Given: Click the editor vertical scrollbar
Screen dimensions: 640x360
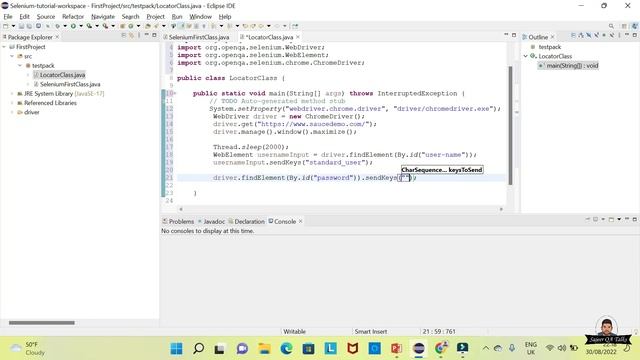Looking at the screenshot, I should 510,125.
